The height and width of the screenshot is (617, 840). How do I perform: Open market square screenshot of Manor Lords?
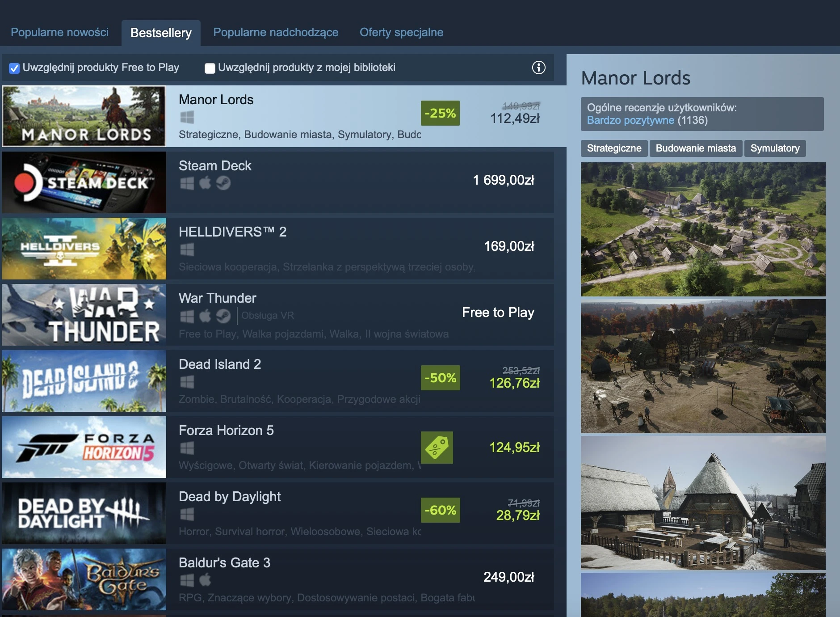(x=703, y=366)
